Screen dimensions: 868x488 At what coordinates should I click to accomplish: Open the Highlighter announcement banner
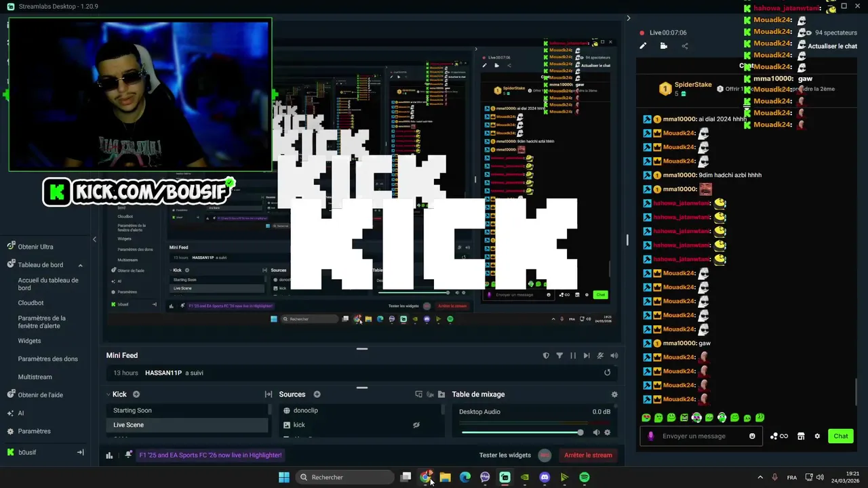click(211, 455)
